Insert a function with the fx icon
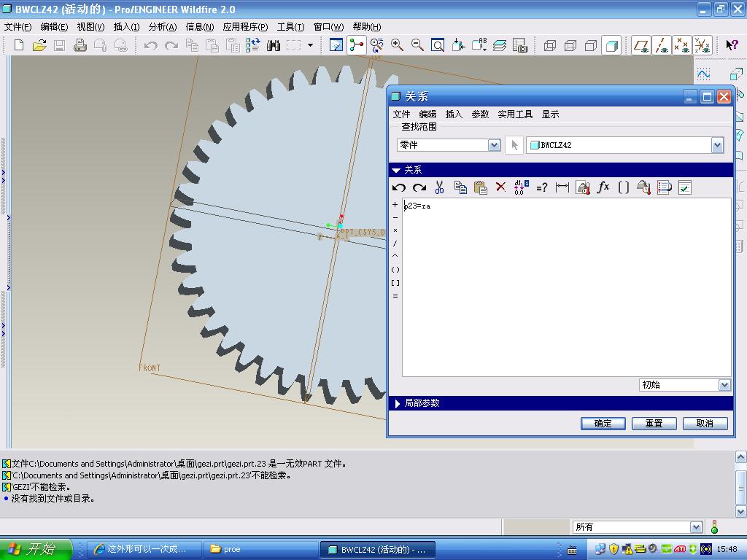This screenshot has width=747, height=560. pos(603,187)
